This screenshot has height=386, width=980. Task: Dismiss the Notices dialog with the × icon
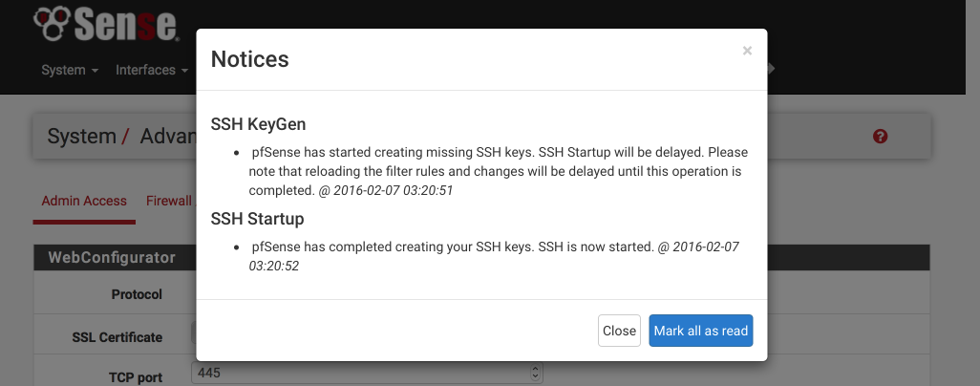click(747, 51)
